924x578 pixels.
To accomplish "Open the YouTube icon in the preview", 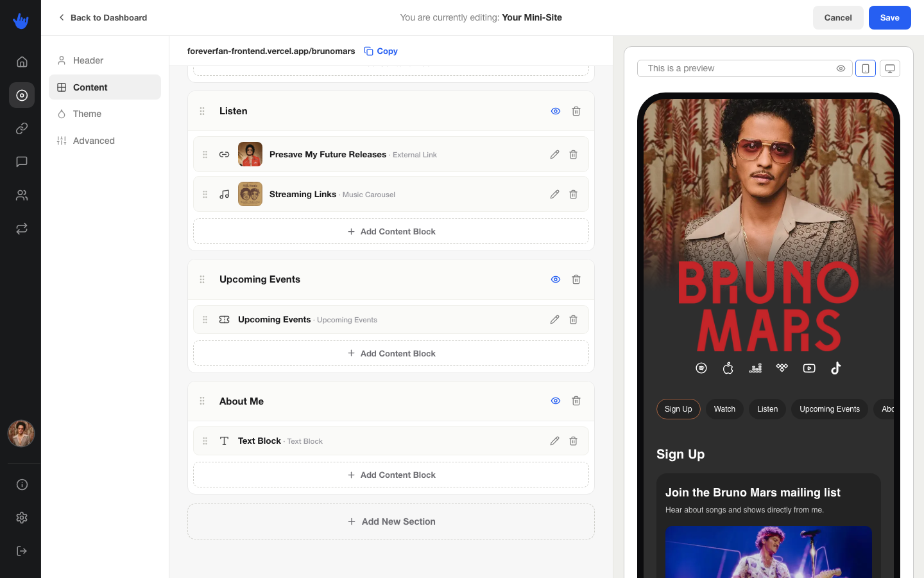I will click(809, 368).
